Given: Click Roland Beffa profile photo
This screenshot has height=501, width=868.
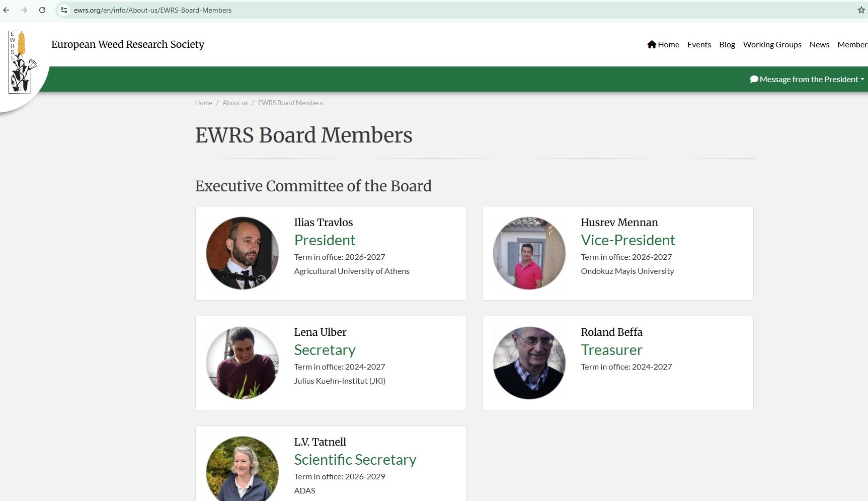Looking at the screenshot, I should point(529,363).
